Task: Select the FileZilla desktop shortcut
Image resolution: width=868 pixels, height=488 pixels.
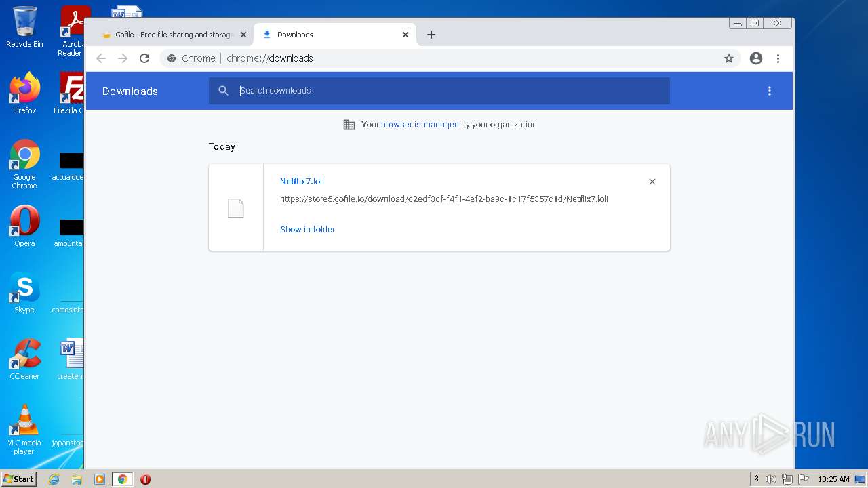Action: 70,94
